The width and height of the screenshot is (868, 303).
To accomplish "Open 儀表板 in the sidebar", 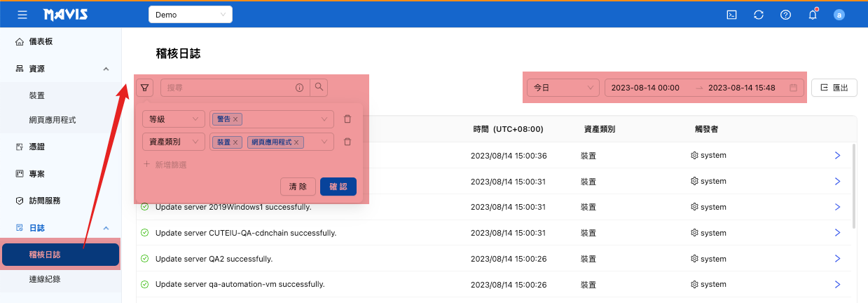I will [x=41, y=41].
